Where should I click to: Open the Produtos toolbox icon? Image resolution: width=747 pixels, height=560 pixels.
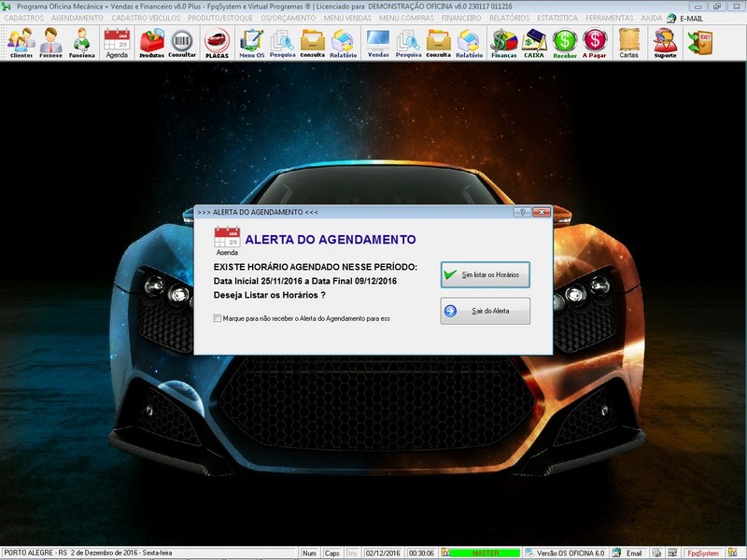(151, 43)
